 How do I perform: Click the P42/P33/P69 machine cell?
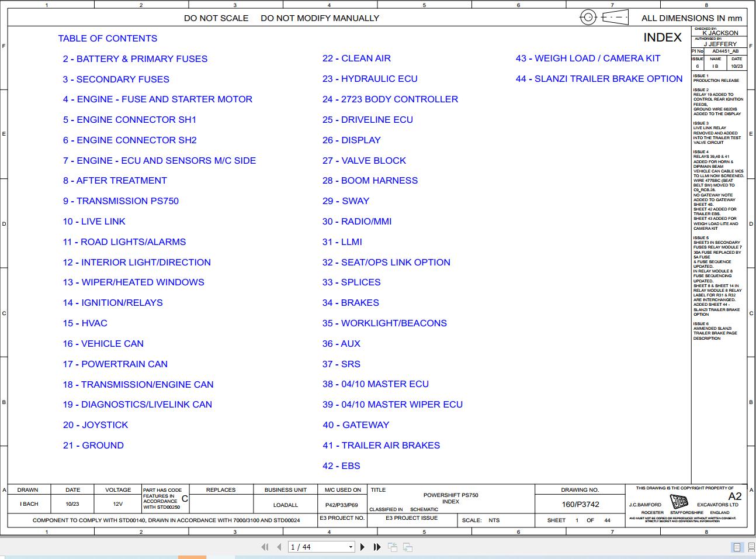click(x=342, y=505)
